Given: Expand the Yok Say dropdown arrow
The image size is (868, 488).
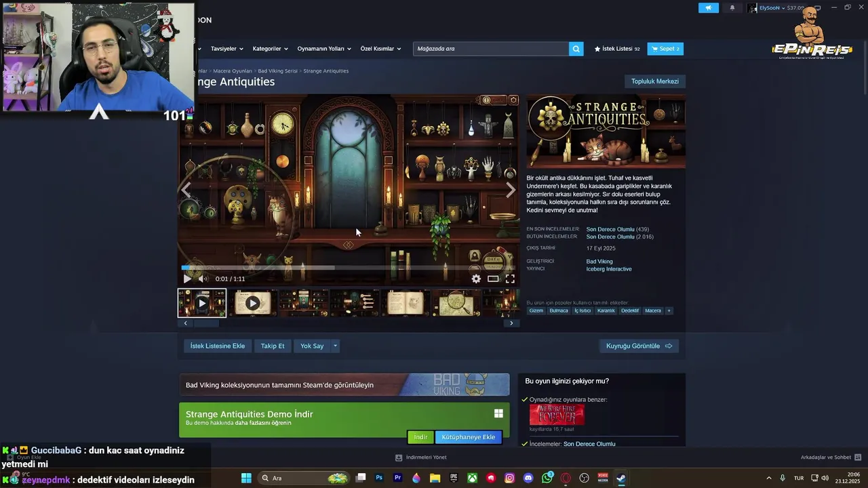Looking at the screenshot, I should click(x=335, y=346).
